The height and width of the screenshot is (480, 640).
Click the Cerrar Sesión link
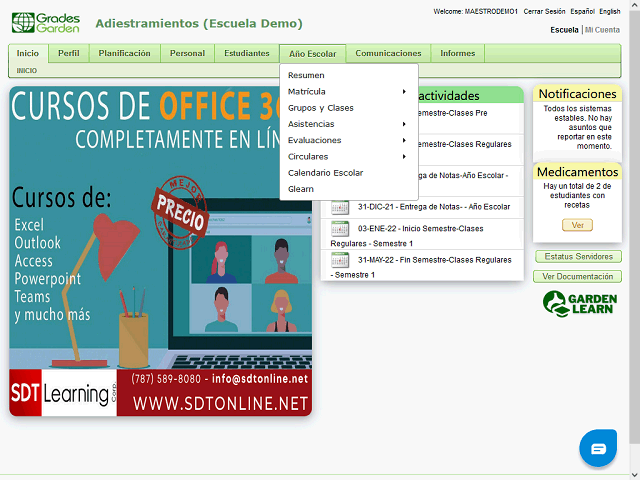544,11
